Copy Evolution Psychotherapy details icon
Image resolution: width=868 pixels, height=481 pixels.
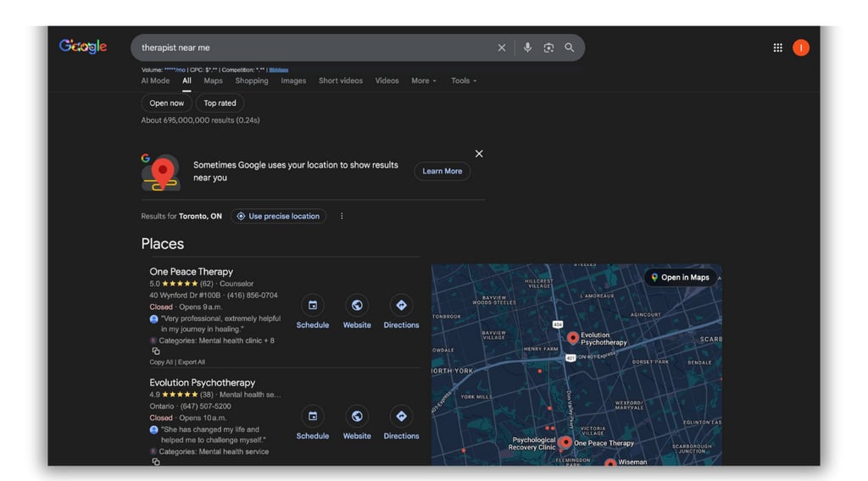156,462
